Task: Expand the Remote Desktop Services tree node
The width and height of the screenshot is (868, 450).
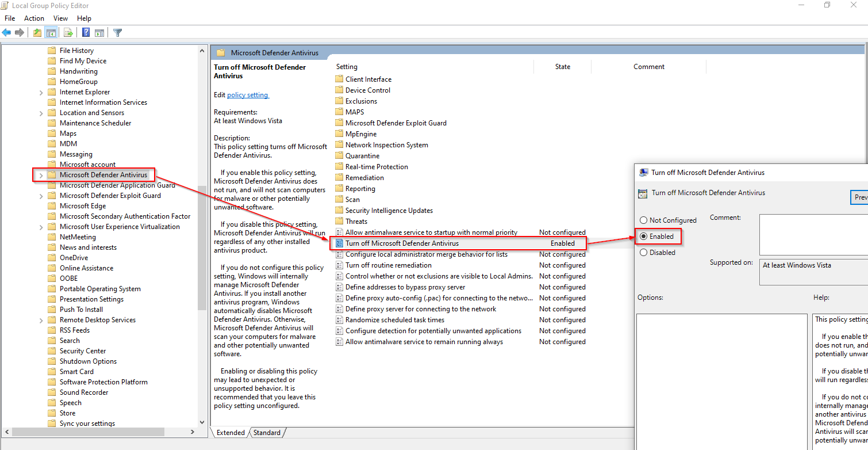Action: coord(41,321)
